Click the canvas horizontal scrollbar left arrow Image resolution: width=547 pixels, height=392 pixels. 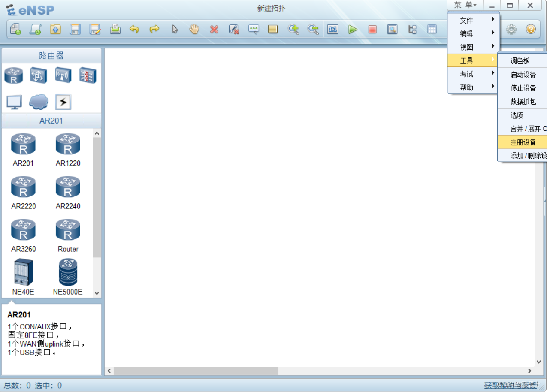coord(109,371)
